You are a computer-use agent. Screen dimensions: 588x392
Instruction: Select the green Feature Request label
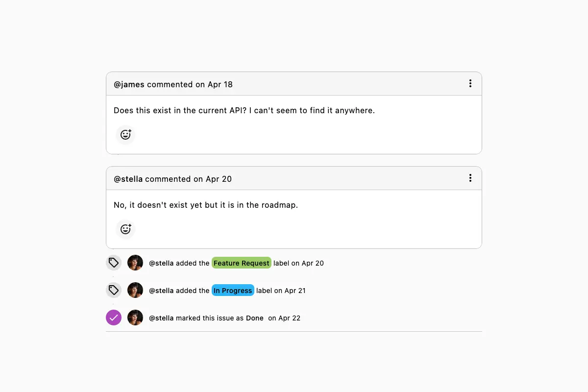241,263
